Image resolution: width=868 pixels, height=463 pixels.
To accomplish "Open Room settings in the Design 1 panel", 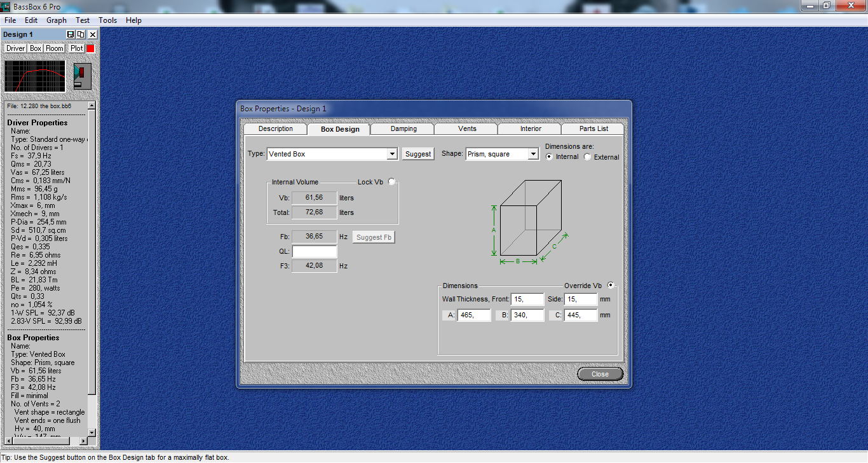I will tap(55, 48).
